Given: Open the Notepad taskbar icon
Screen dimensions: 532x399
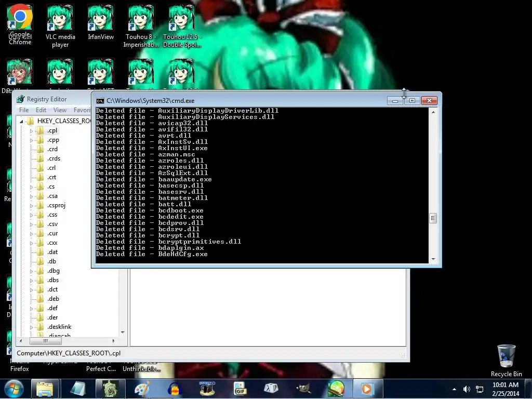Looking at the screenshot, I should (78, 389).
